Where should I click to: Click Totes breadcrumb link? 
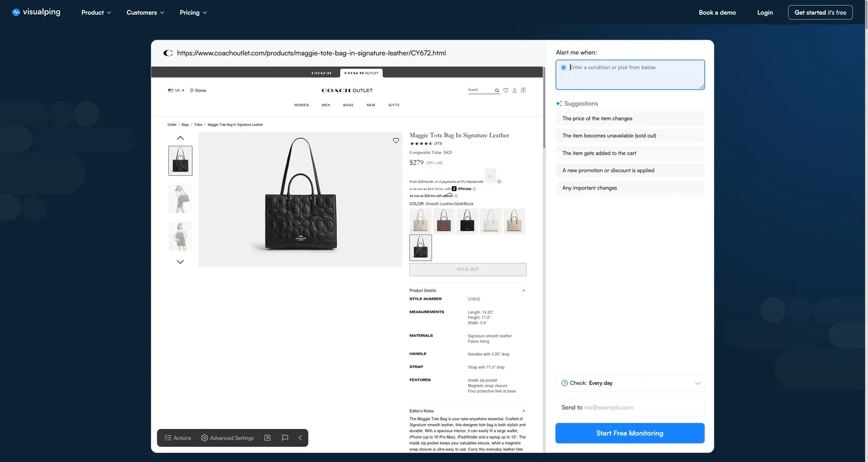198,125
